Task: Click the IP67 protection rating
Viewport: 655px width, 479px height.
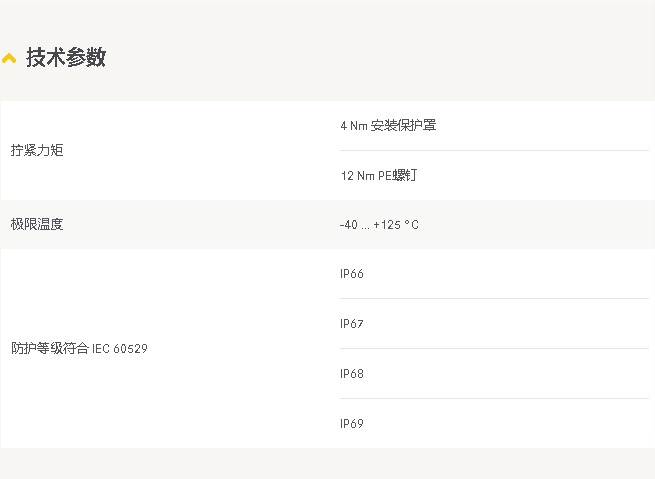Action: point(352,324)
